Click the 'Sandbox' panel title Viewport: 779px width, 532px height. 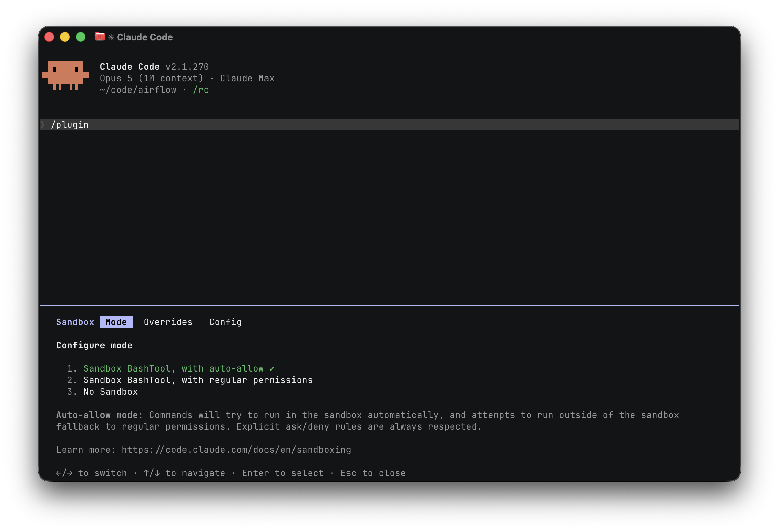(75, 322)
